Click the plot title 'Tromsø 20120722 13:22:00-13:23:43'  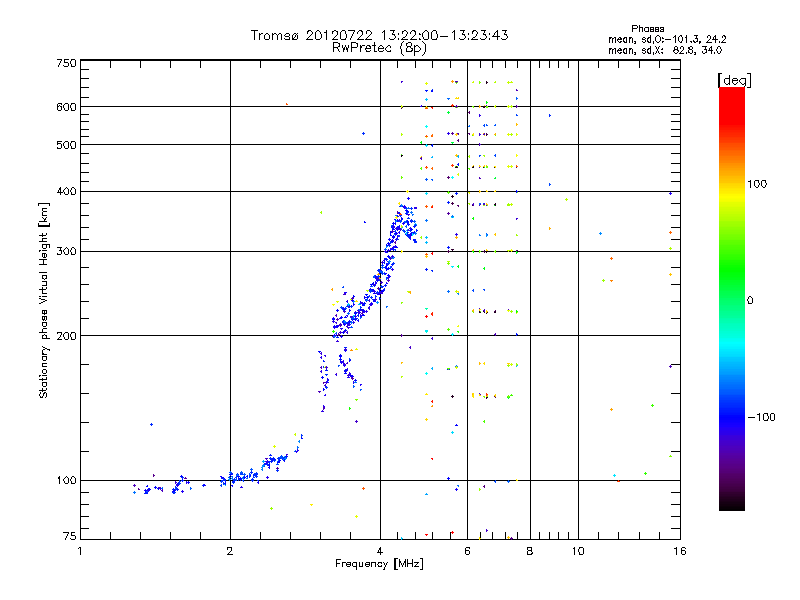(x=380, y=35)
